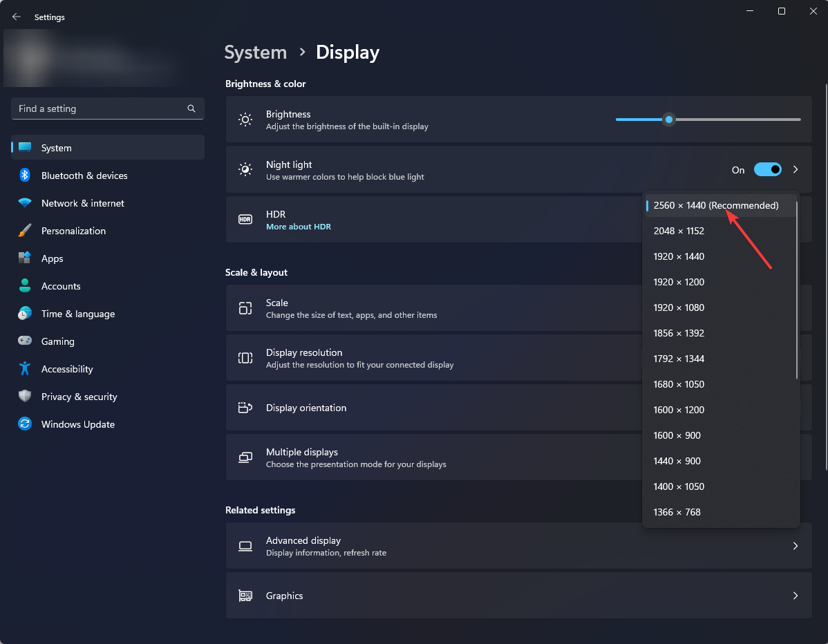Turn off the Night light toggle

tap(767, 169)
